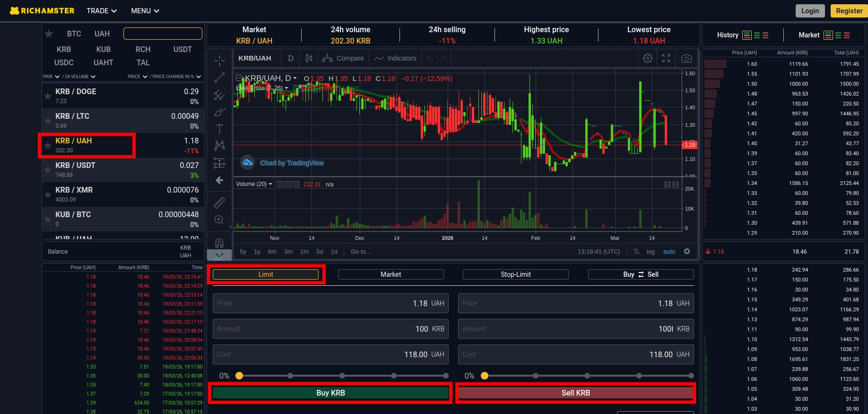Switch to Limit order tab
The height and width of the screenshot is (414, 868).
266,274
